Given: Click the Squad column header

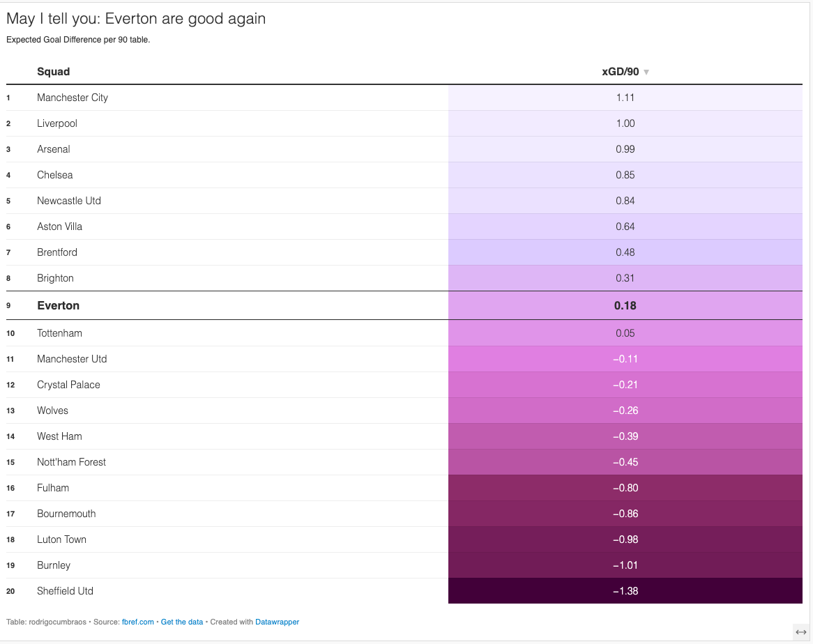Looking at the screenshot, I should point(54,72).
